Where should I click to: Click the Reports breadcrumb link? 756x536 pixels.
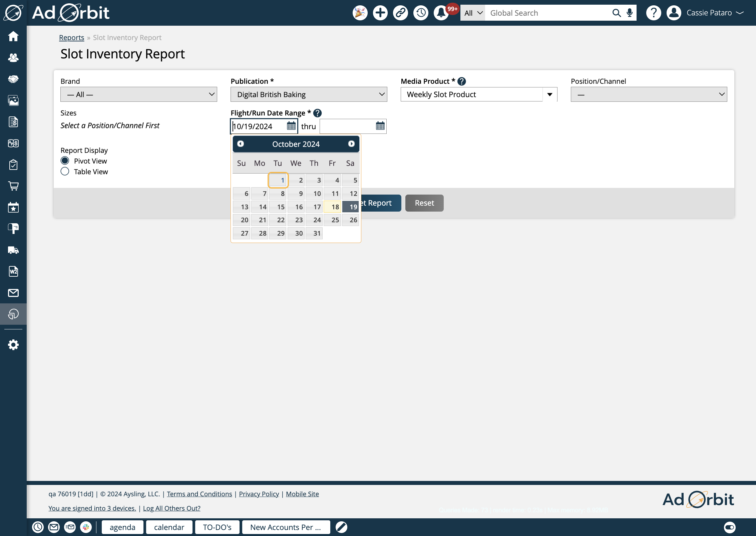(x=71, y=38)
